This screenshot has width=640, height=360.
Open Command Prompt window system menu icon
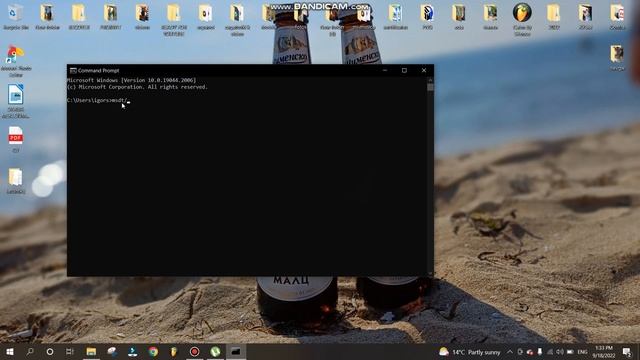click(x=73, y=71)
